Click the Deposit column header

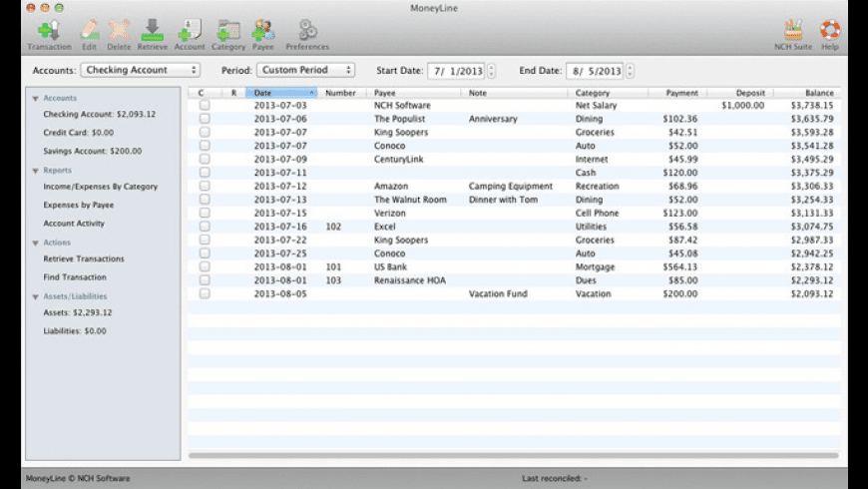[x=740, y=93]
